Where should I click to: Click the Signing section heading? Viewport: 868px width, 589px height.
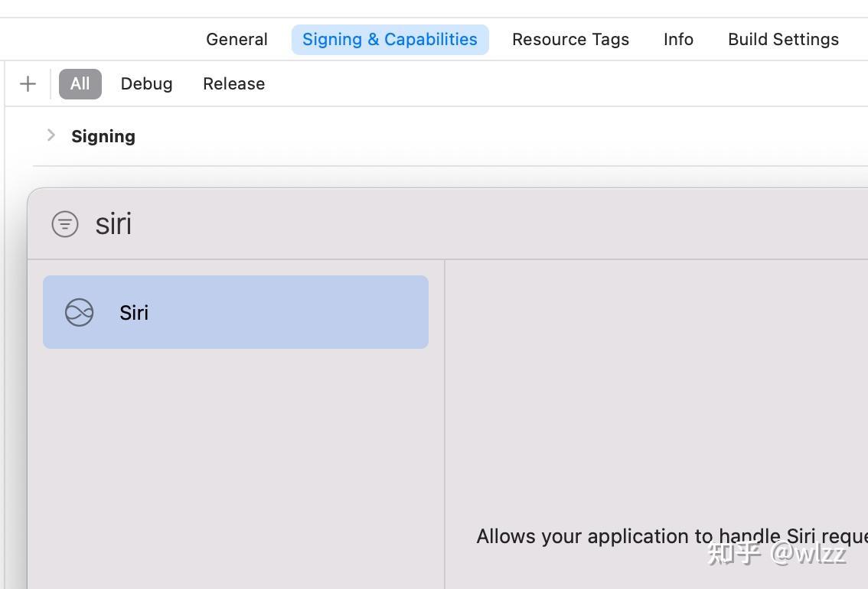coord(103,136)
